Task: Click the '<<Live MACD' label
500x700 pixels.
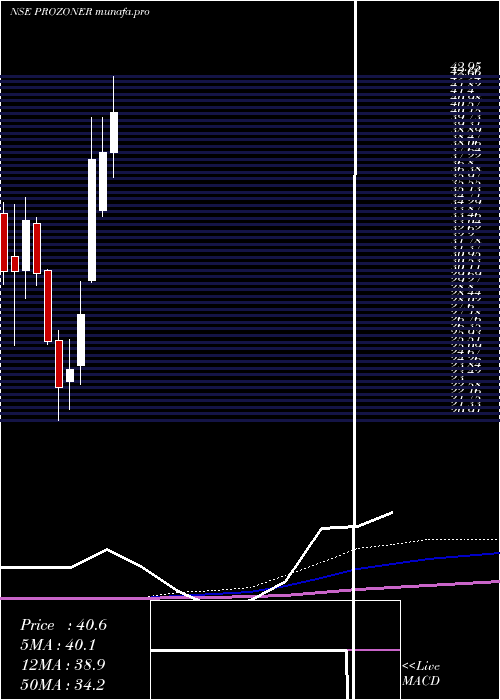Action: click(x=421, y=673)
